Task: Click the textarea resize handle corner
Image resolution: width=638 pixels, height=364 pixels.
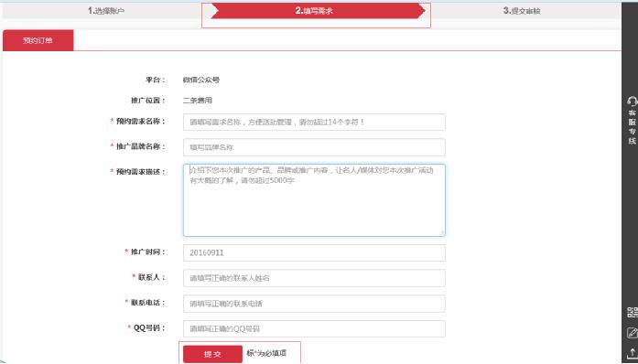Action: coord(442,232)
